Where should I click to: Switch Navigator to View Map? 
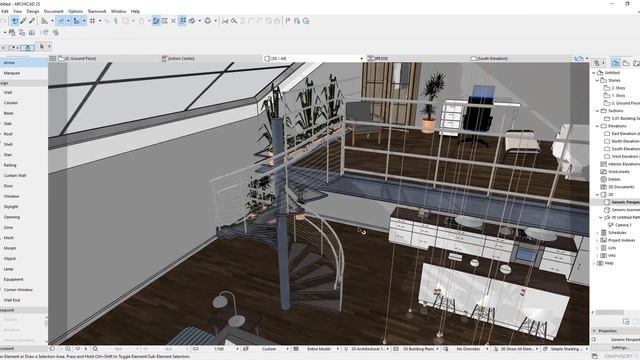pyautogui.click(x=626, y=63)
